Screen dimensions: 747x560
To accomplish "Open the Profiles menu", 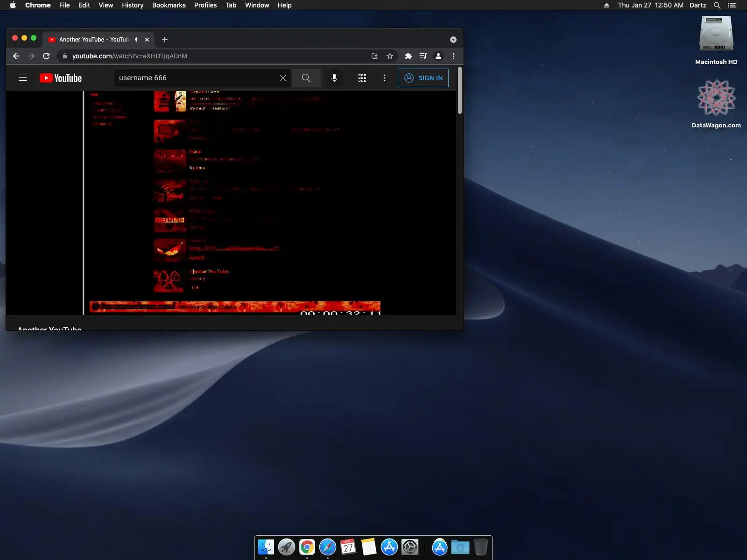I will (205, 5).
